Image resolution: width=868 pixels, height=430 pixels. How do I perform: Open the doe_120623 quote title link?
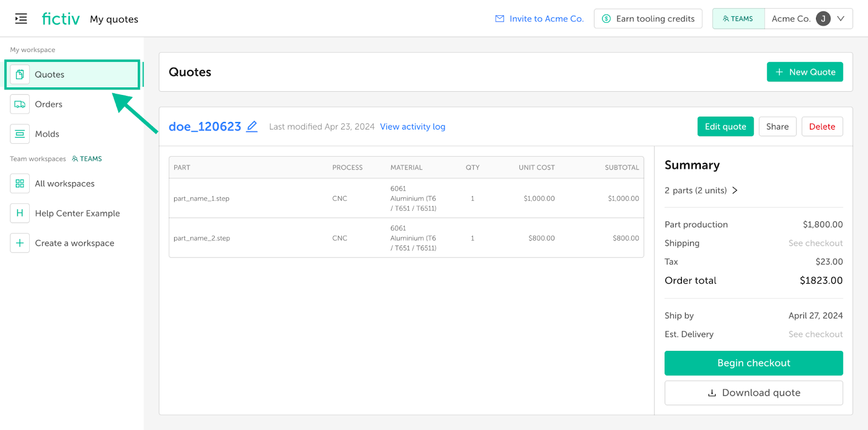tap(205, 126)
